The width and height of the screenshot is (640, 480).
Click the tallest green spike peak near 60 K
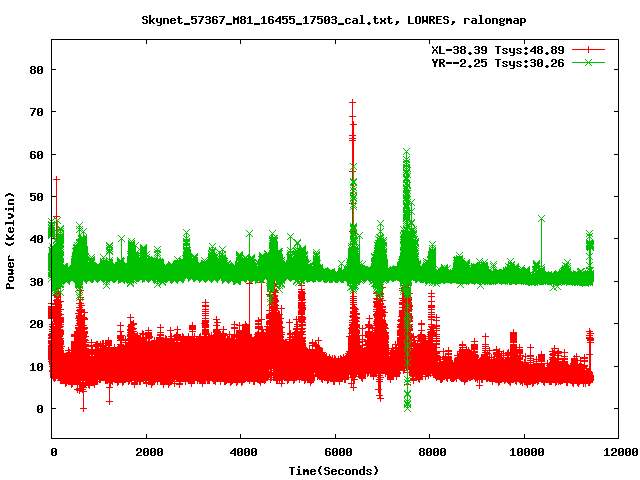[x=406, y=151]
